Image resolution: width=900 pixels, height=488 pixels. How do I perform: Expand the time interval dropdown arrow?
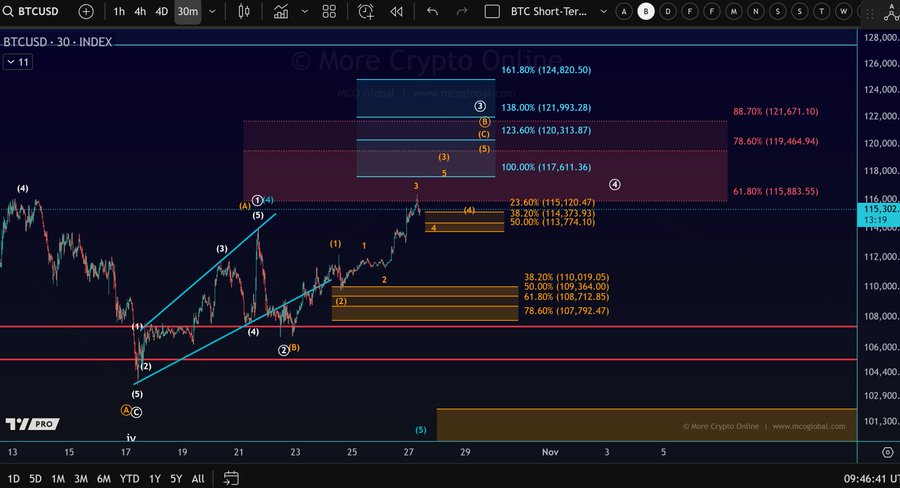tap(213, 11)
